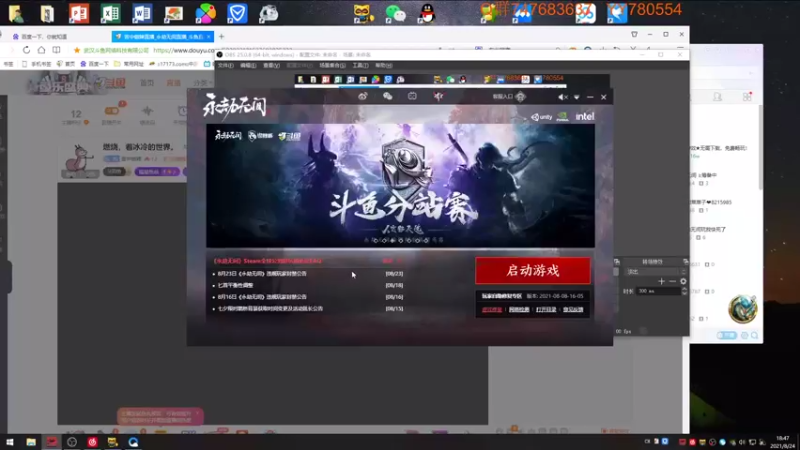
Task: Click the OBS transition duration field
Action: pos(659,291)
